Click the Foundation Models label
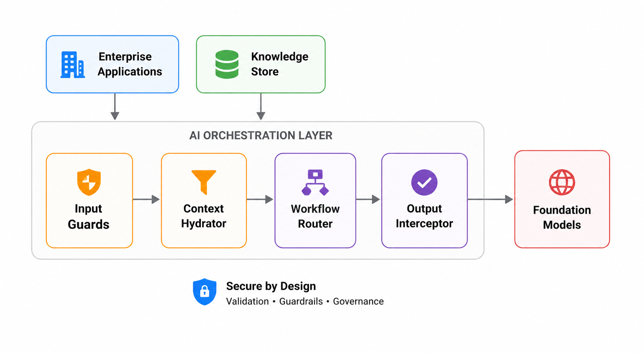This screenshot has width=644, height=353. (562, 217)
